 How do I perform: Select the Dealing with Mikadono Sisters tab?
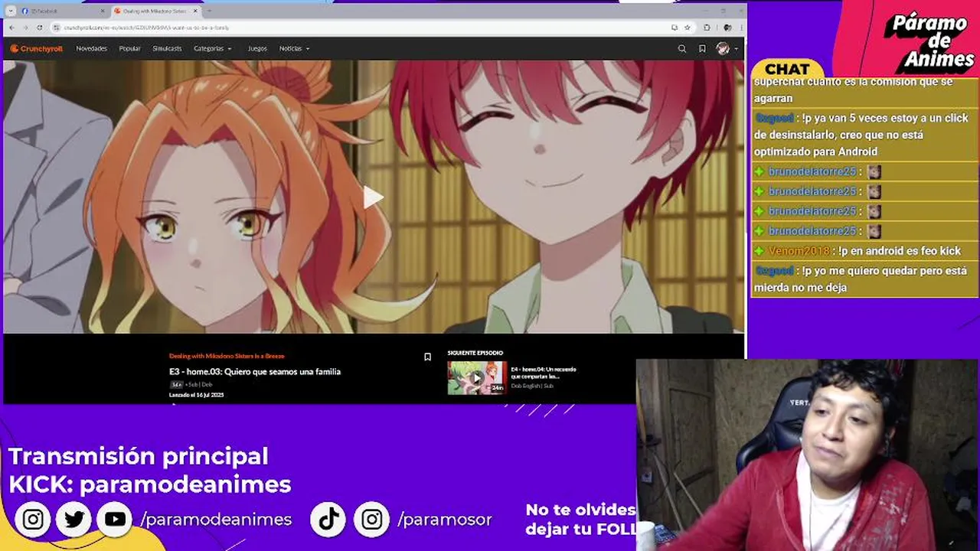point(157,11)
